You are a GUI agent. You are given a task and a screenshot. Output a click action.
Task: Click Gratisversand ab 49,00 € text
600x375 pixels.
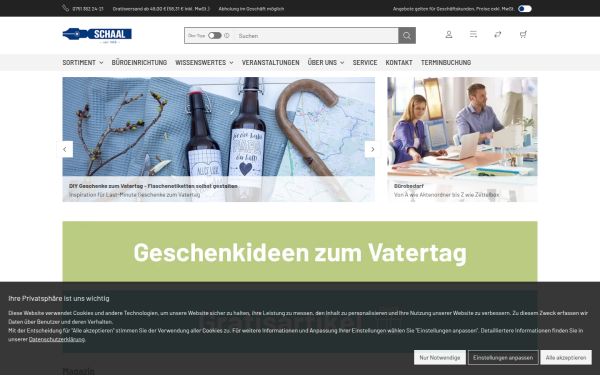pyautogui.click(x=161, y=8)
